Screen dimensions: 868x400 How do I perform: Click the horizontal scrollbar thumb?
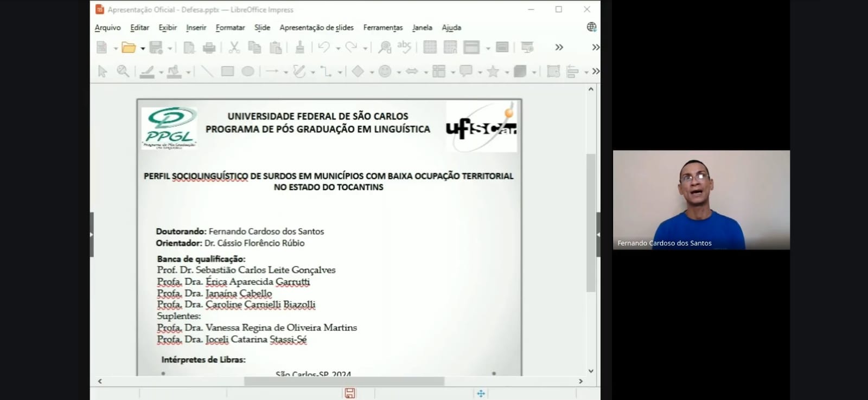tap(344, 382)
